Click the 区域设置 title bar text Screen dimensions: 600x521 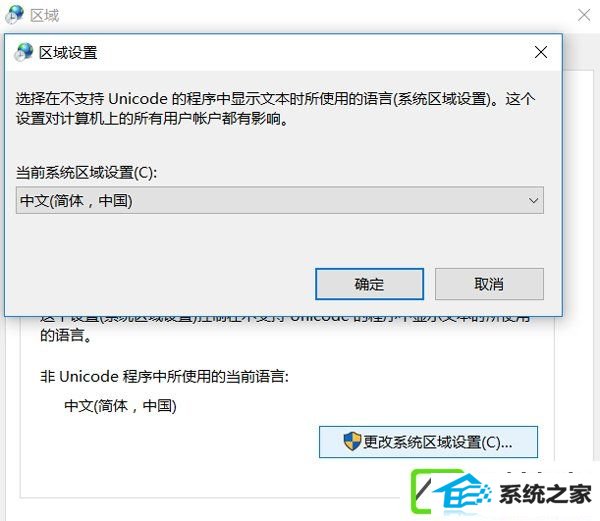68,52
